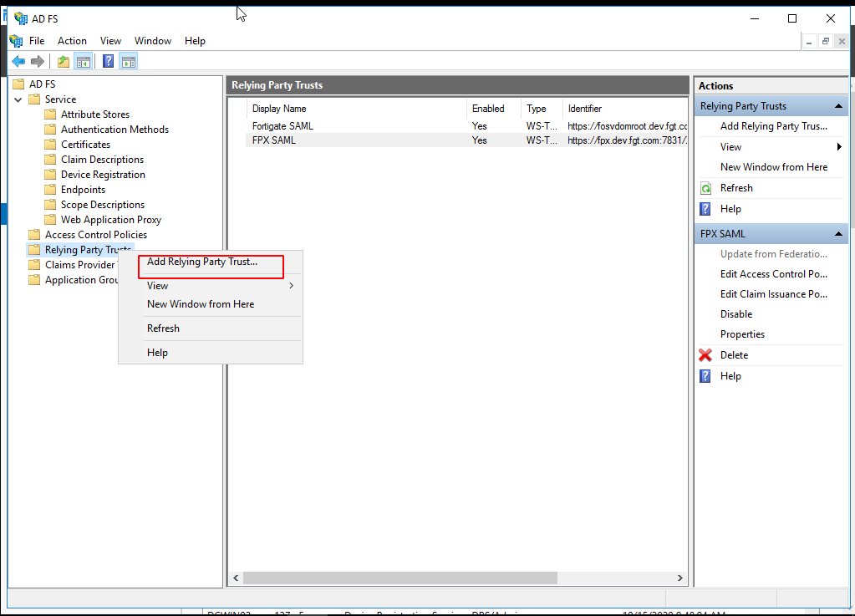Click Disable action for FPX SAML

pyautogui.click(x=736, y=314)
